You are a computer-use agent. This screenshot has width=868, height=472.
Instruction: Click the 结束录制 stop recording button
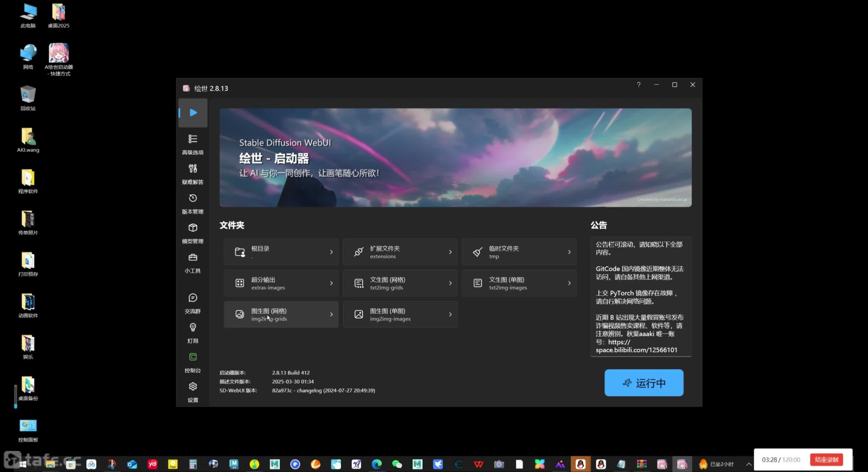coord(826,460)
